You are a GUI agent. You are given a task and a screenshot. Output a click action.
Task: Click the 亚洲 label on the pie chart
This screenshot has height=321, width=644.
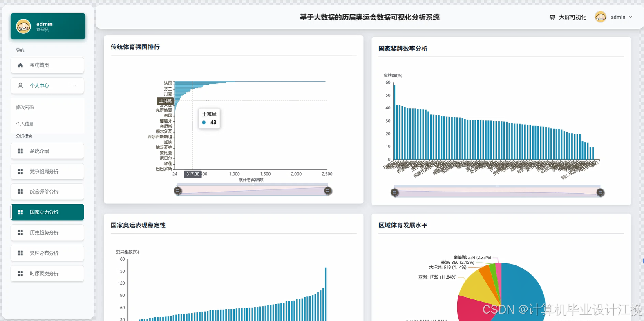tap(437, 277)
